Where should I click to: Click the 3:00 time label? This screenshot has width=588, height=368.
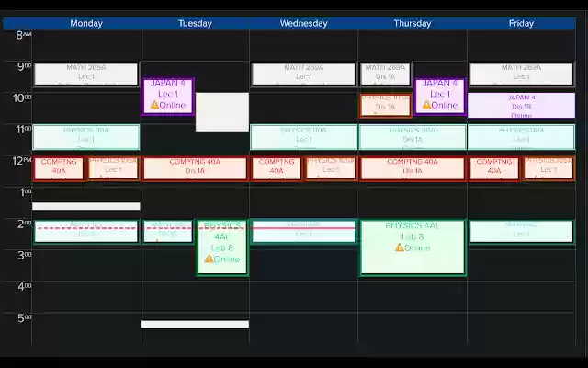(x=24, y=255)
